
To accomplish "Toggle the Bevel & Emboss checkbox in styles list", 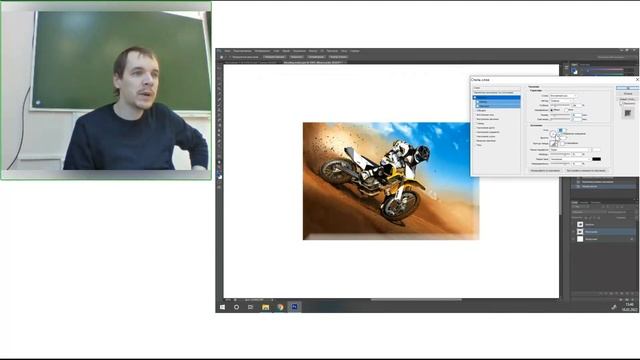I will (x=474, y=98).
